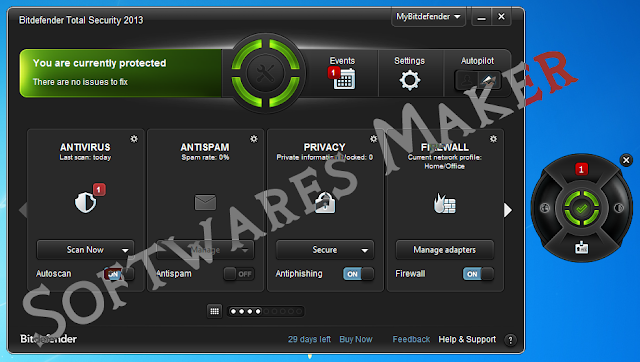Click the widget's right half-shield icon
Image resolution: width=640 pixels, height=362 pixels.
[619, 208]
